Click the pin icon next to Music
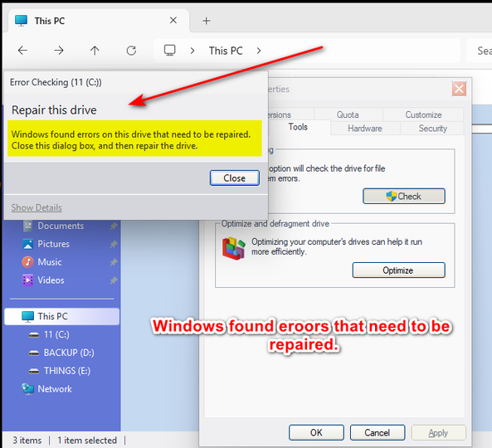 coord(114,262)
